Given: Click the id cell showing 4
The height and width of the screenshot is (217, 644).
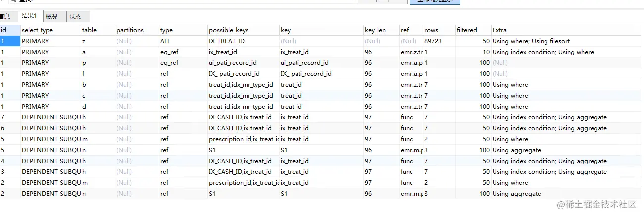Looking at the screenshot, I should [x=10, y=161].
